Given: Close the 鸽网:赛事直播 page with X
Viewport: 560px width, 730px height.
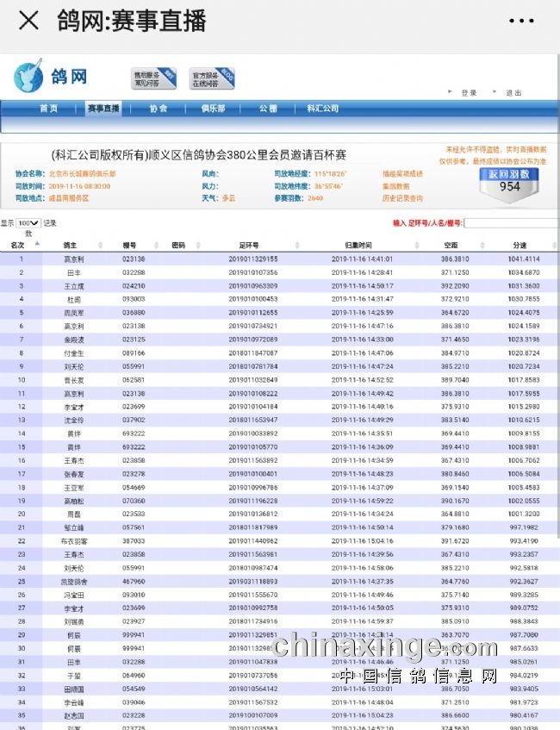Looking at the screenshot, I should (x=28, y=21).
